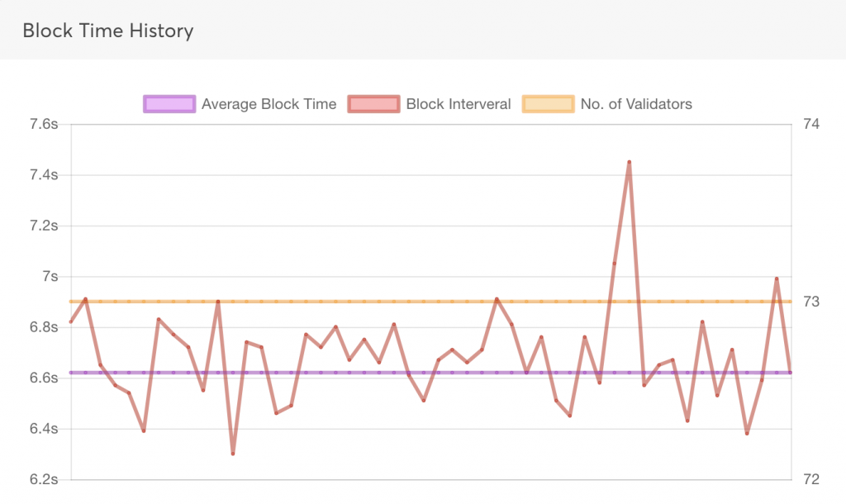The image size is (846, 504).
Task: Toggle the No. of Validators legend label
Action: coord(636,104)
